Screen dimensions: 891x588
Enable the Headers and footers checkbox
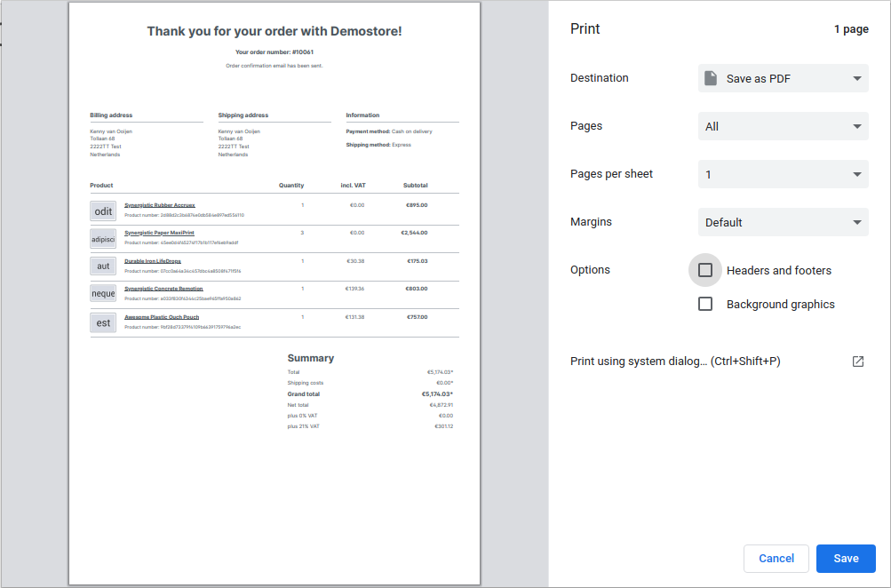705,270
